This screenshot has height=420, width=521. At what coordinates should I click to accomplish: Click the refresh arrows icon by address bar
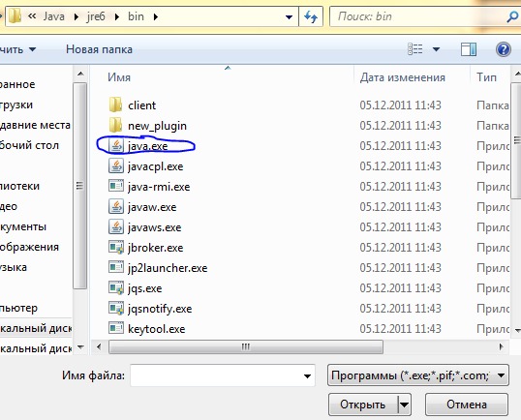(x=311, y=16)
